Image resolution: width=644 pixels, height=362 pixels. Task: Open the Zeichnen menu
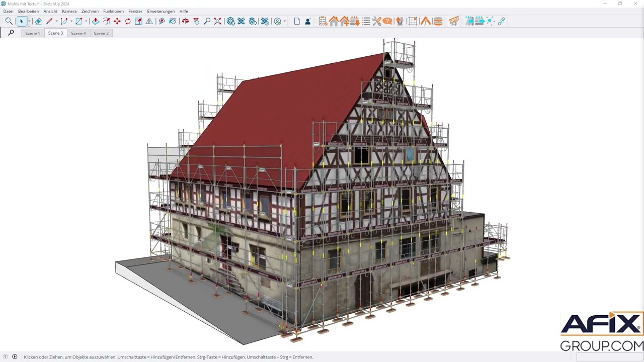(90, 11)
